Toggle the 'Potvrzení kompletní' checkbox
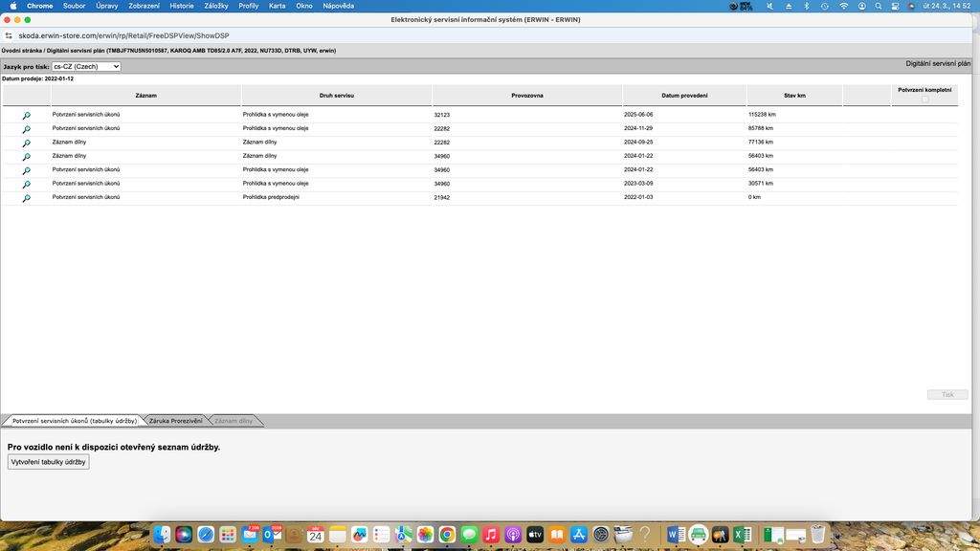 924,99
